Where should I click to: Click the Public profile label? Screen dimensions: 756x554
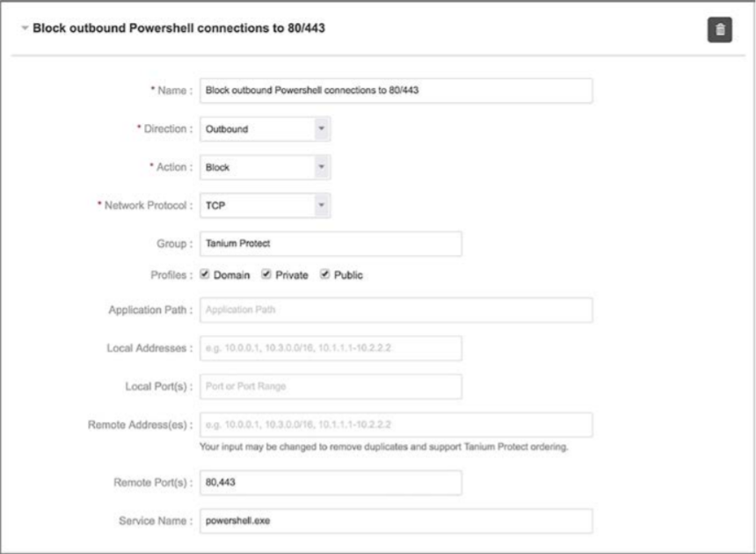click(347, 275)
